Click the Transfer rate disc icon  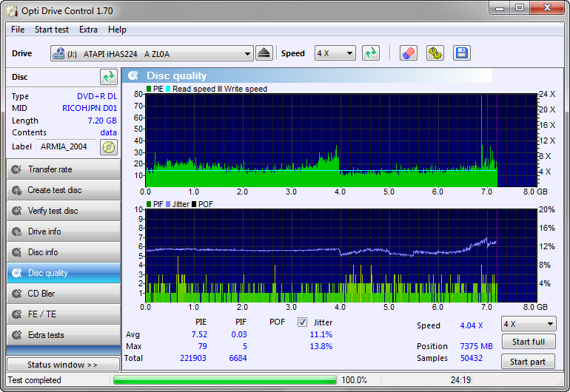click(16, 169)
